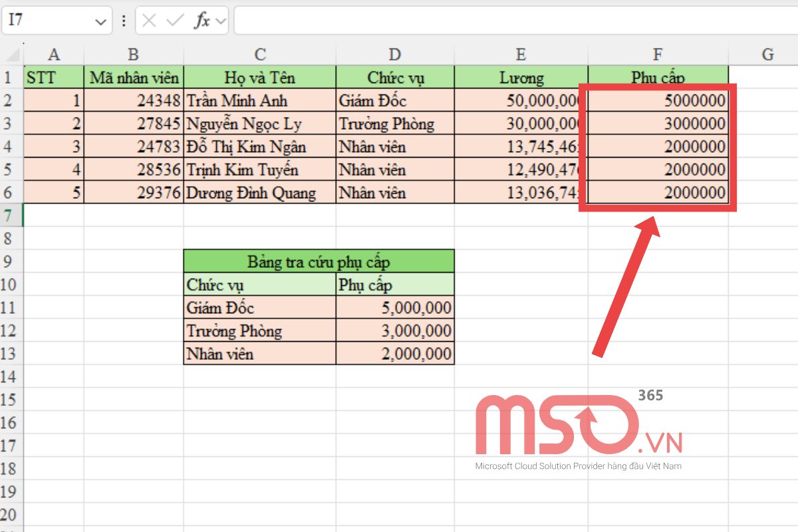This screenshot has width=798, height=532.
Task: Click the allowance cell 3000000 in column F
Action: (658, 124)
